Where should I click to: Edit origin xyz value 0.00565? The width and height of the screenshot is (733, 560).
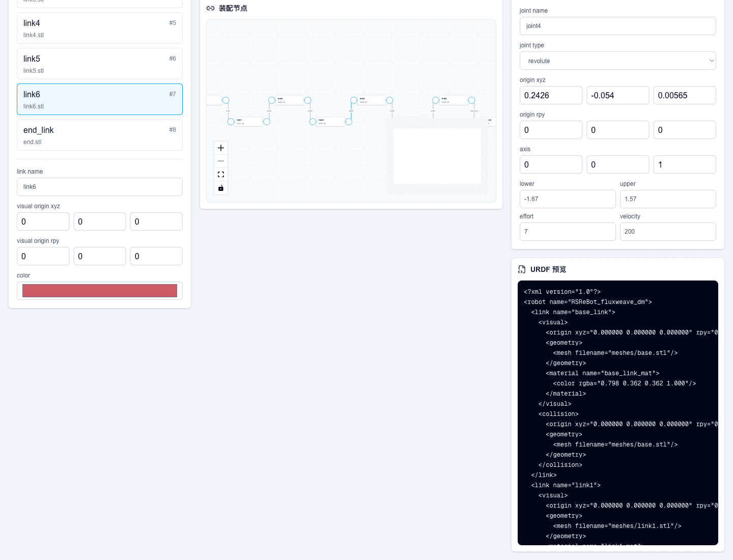click(x=685, y=95)
